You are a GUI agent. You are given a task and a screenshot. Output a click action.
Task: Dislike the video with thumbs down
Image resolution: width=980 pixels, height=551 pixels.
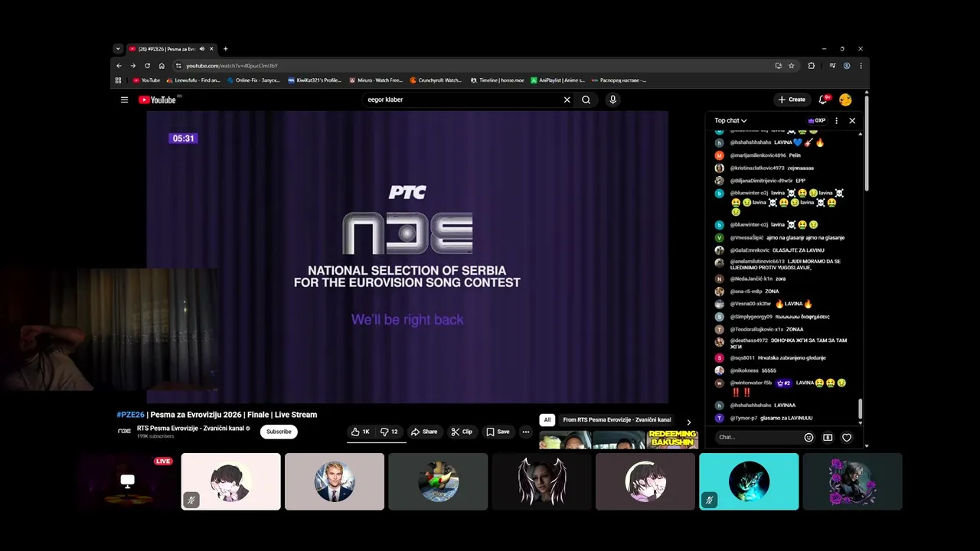(x=390, y=432)
